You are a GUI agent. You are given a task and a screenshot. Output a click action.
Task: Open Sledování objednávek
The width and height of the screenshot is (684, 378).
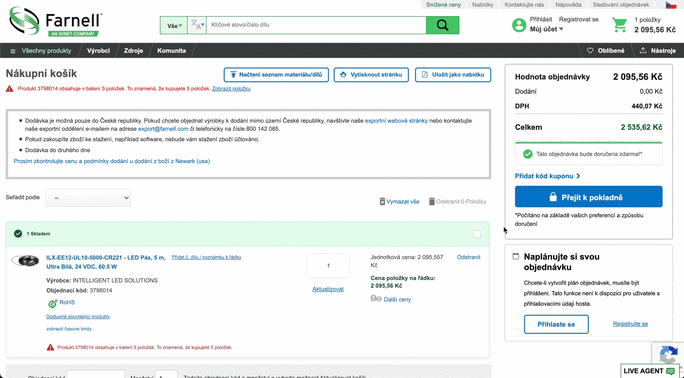point(621,5)
